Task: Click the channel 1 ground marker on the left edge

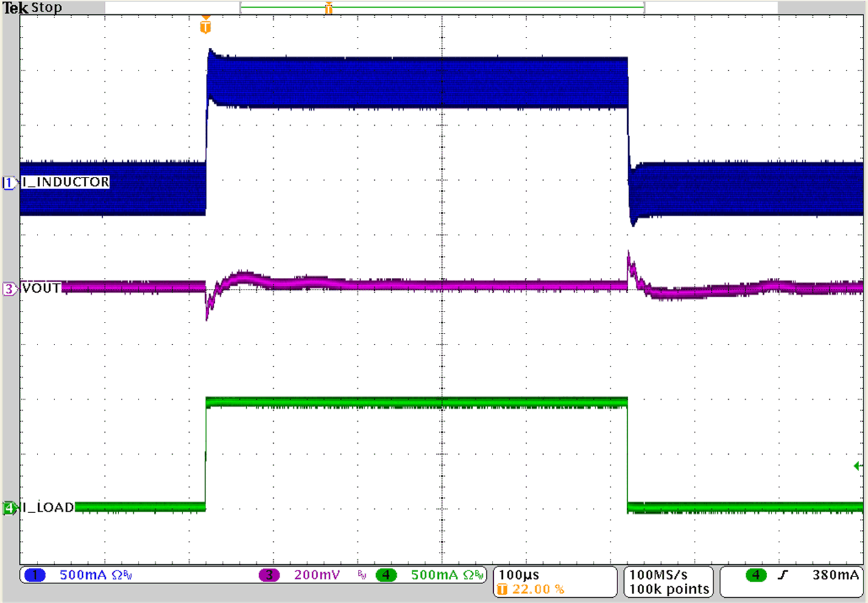Action: point(9,183)
